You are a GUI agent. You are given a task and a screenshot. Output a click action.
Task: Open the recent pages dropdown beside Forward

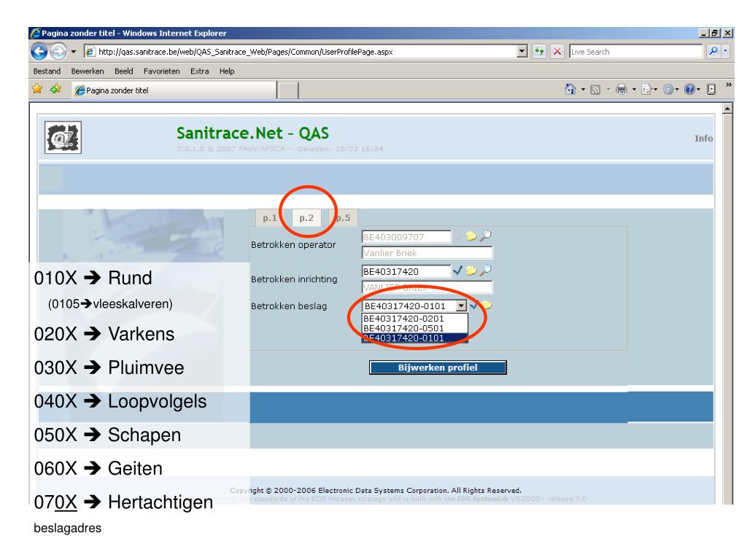click(x=74, y=52)
